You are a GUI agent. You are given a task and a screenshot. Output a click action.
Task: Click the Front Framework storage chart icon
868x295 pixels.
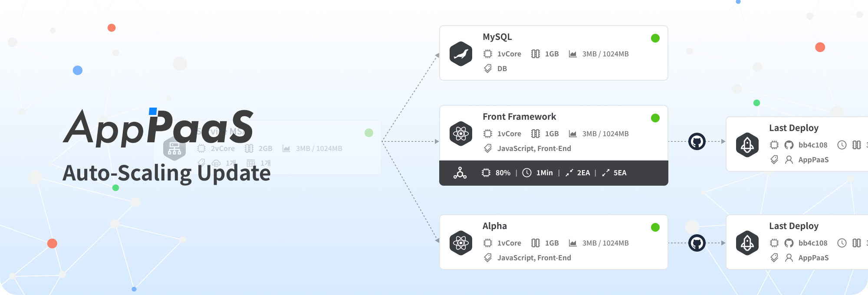[x=573, y=134]
